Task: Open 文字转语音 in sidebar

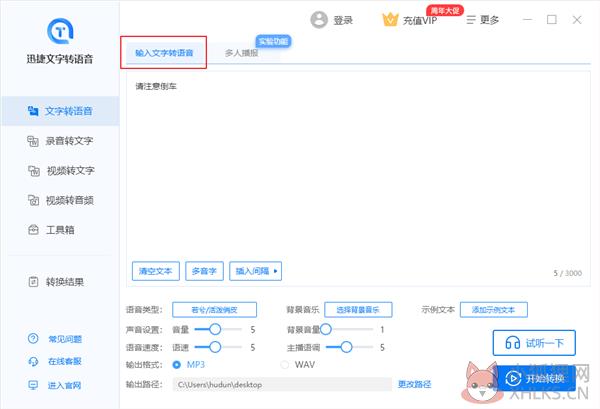Action: point(60,111)
